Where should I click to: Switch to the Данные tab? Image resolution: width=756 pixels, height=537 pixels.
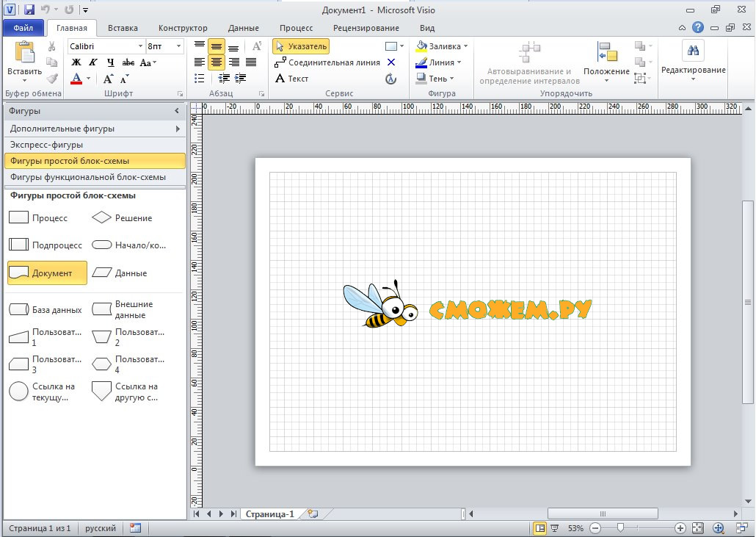coord(244,28)
